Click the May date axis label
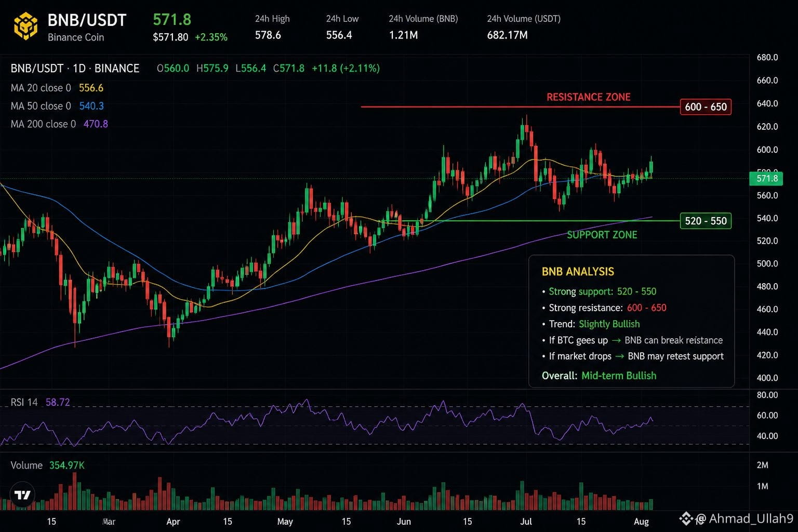 coord(285,522)
